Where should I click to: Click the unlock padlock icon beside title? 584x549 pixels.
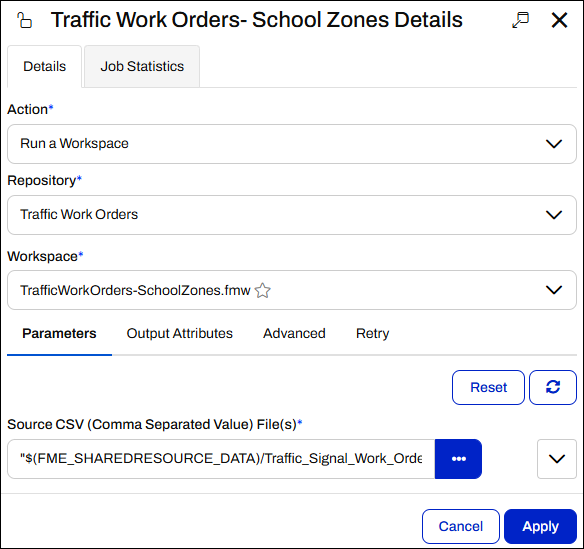click(25, 20)
